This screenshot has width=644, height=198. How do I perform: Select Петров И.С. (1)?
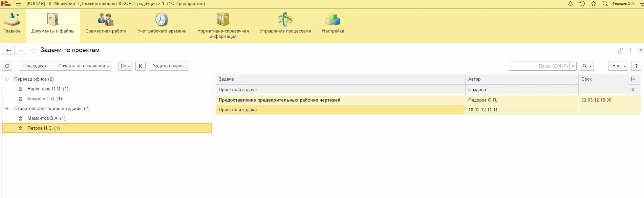pos(107,128)
